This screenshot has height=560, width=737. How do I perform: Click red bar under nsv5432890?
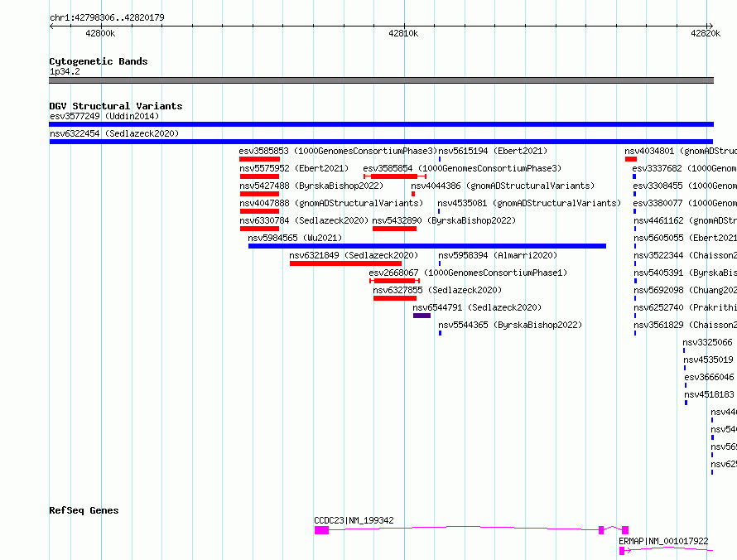pos(394,229)
